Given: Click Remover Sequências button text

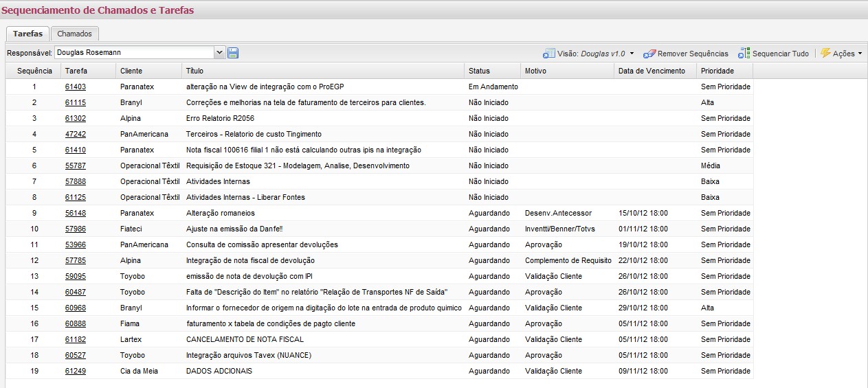Looking at the screenshot, I should (x=693, y=54).
